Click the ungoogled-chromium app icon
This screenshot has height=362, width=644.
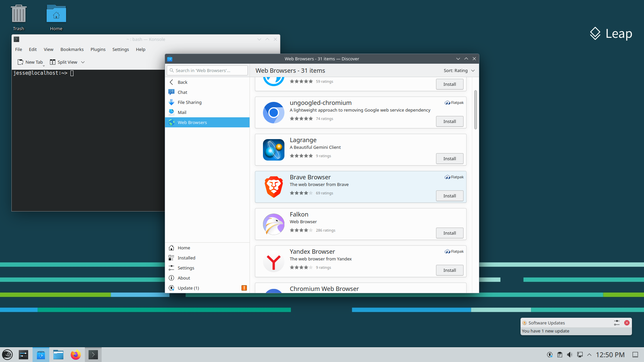(273, 113)
